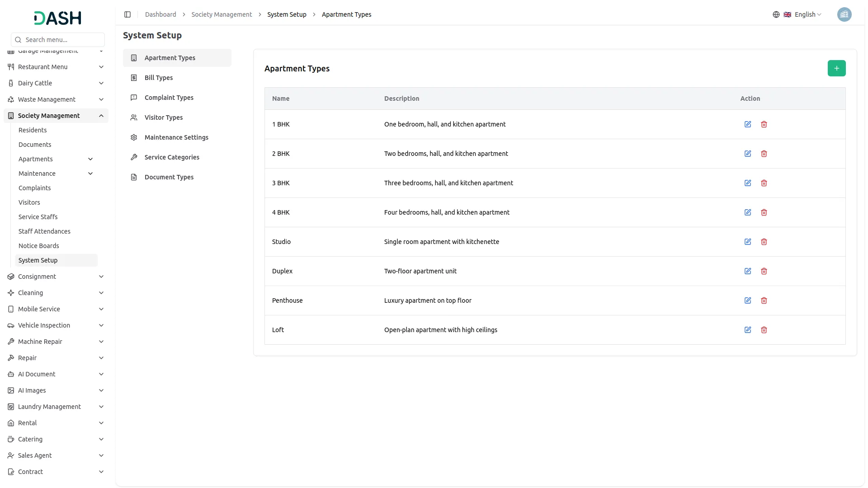
Task: Open the user avatar profile menu
Action: [844, 14]
